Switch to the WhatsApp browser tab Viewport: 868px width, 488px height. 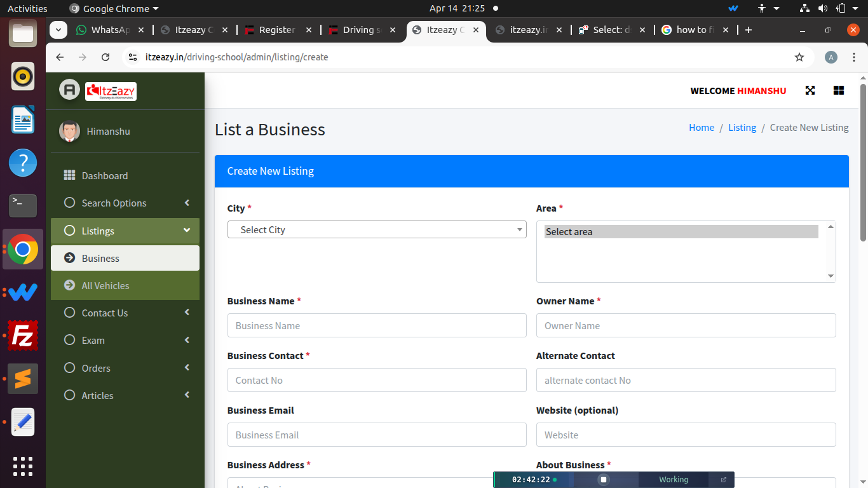point(110,30)
